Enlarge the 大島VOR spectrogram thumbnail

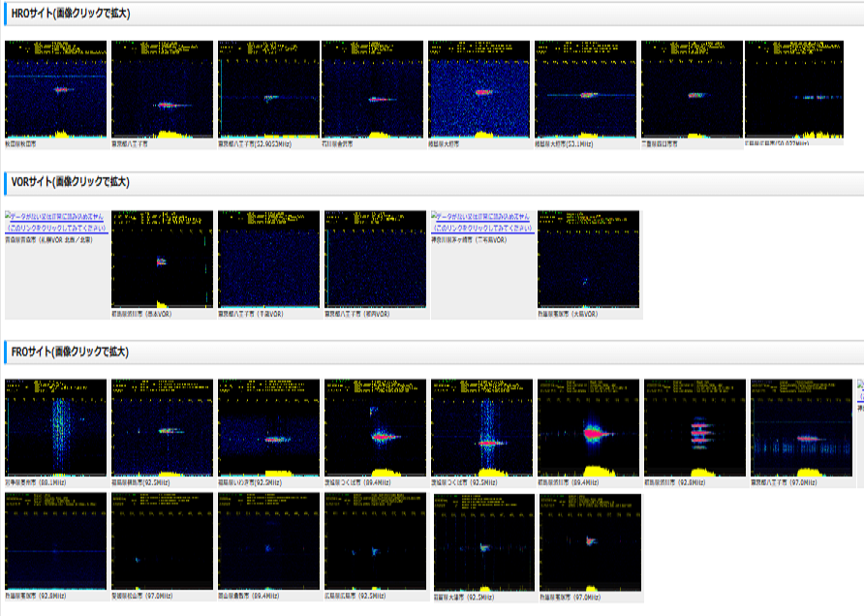coord(588,260)
